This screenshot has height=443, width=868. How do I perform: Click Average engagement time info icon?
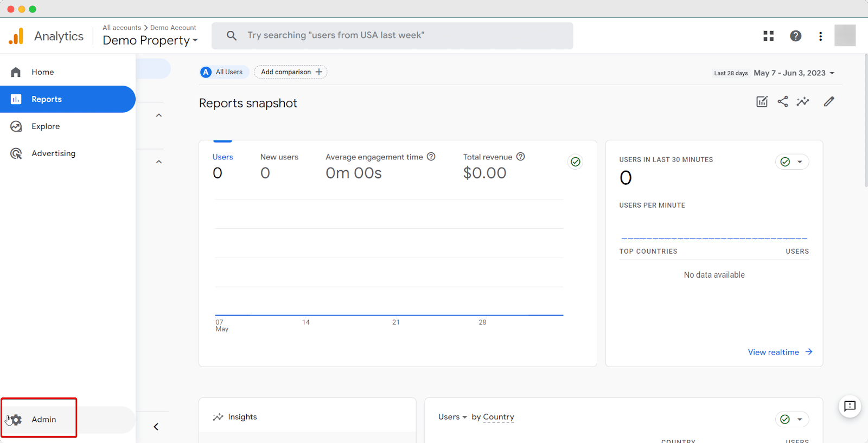pyautogui.click(x=431, y=157)
